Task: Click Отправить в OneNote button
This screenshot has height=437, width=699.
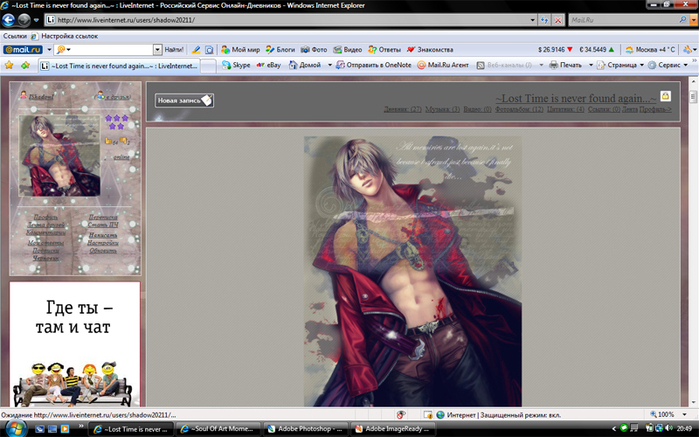Action: [374, 65]
